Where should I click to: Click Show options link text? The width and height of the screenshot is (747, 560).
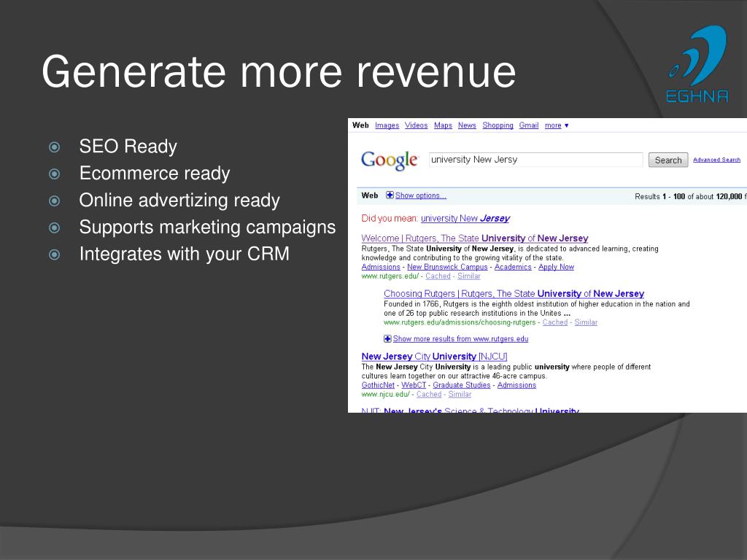coord(421,195)
